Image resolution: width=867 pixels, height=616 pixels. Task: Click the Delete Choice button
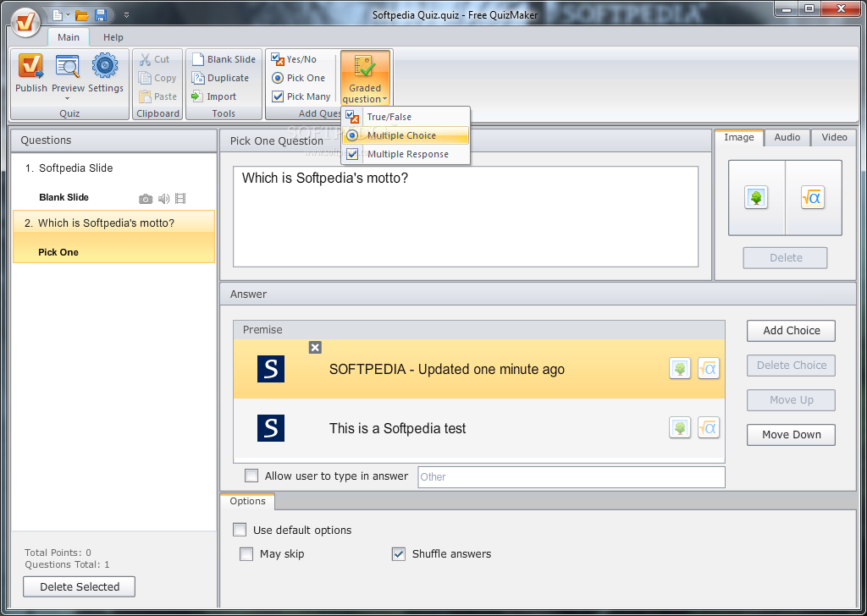pos(791,366)
